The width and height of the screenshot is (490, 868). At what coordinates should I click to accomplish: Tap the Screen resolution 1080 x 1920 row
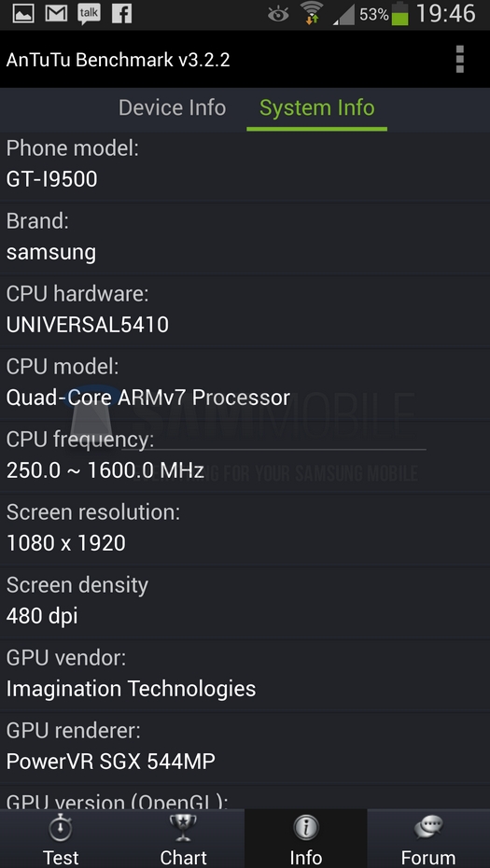(245, 530)
